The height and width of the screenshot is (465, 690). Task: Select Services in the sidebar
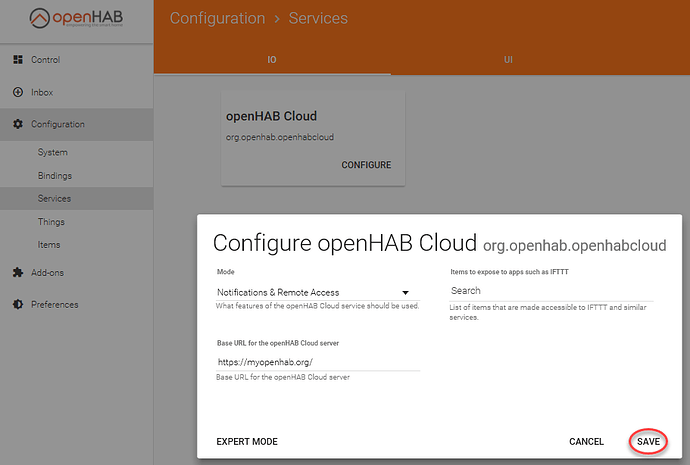coord(77,198)
